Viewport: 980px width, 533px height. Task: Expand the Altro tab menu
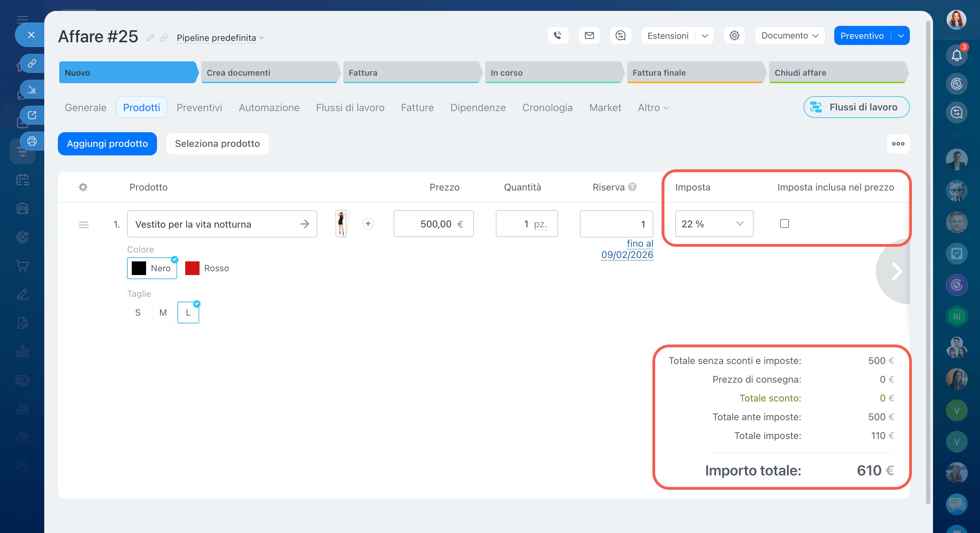pos(653,107)
